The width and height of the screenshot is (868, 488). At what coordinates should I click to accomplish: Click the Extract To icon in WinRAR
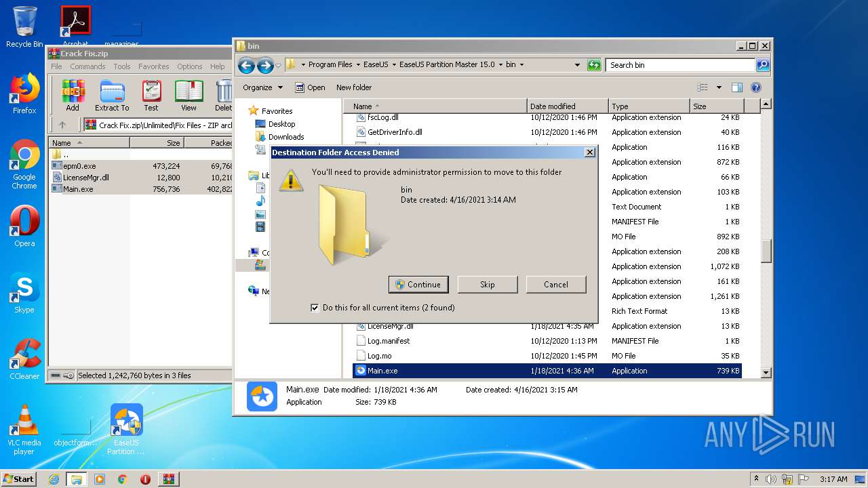click(x=112, y=96)
